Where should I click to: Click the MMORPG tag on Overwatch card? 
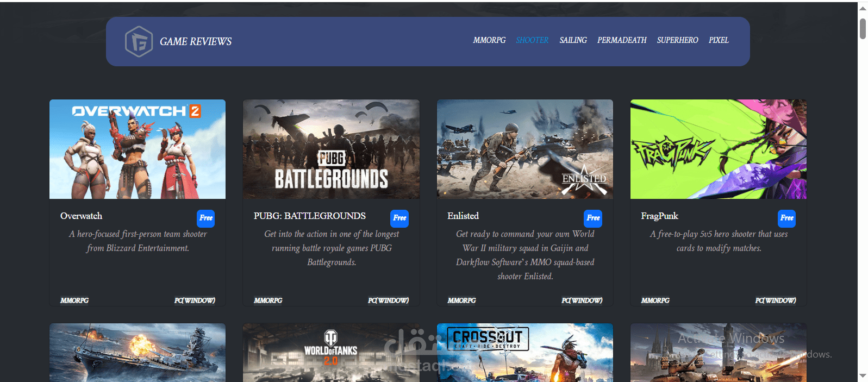tap(74, 300)
